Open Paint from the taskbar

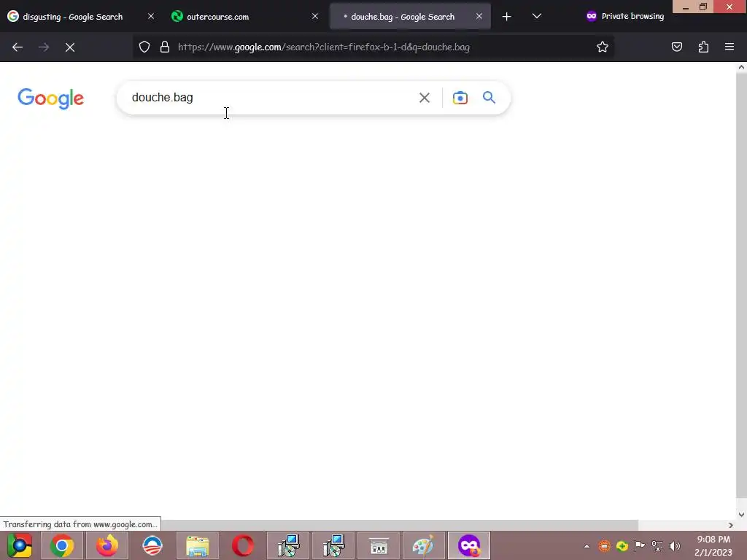tap(424, 545)
